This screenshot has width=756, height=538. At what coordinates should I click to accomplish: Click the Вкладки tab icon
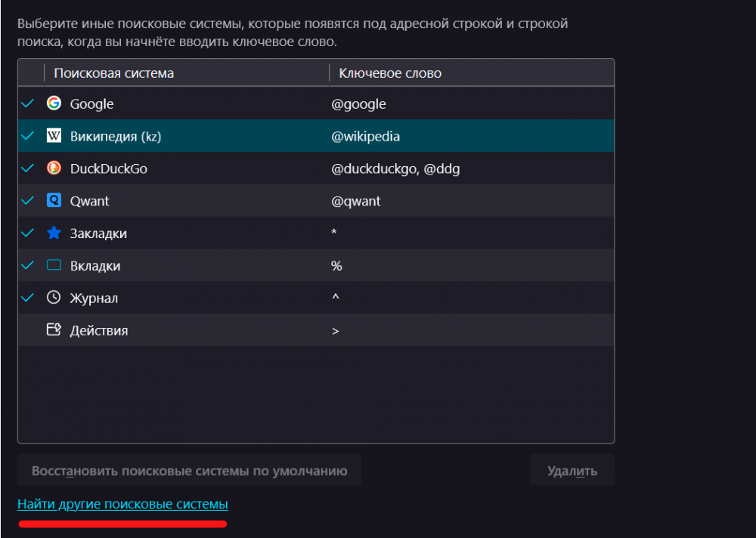pyautogui.click(x=54, y=265)
